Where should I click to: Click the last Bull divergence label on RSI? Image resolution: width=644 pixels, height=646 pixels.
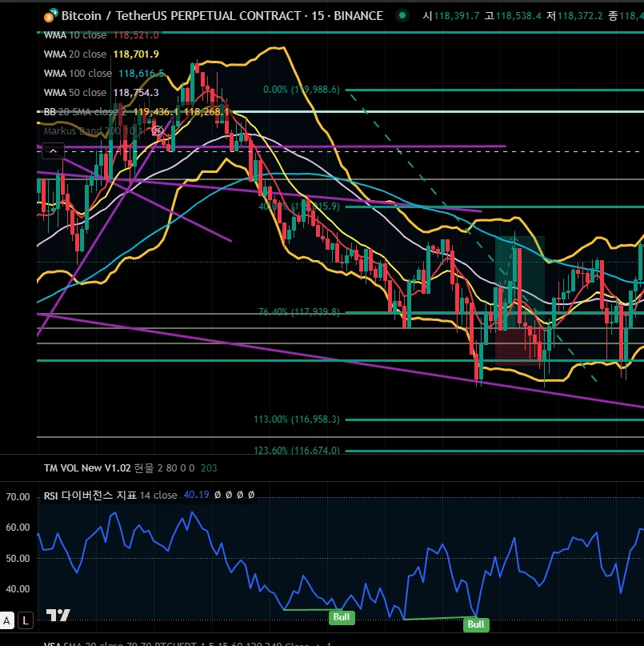(476, 624)
